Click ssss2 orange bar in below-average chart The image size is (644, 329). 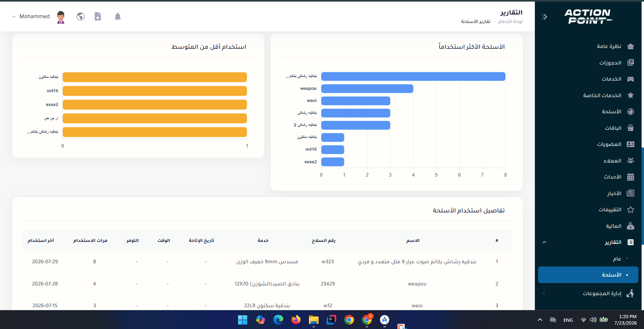155,104
